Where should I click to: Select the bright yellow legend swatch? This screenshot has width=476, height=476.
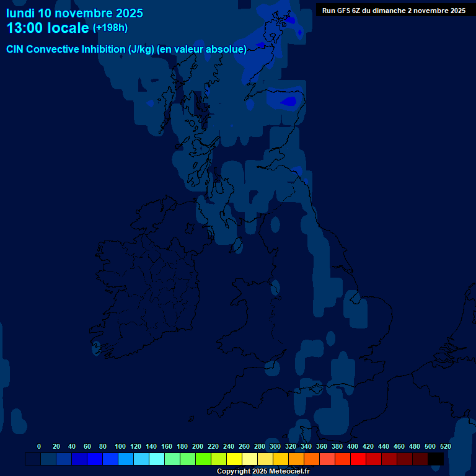pos(234,459)
